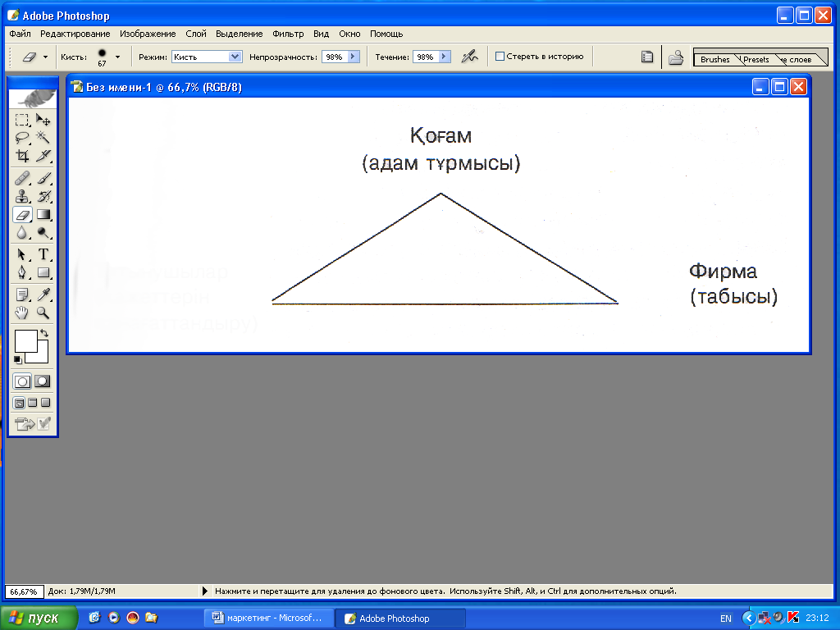The width and height of the screenshot is (840, 630).
Task: Switch to Full Screen mode
Action: pyautogui.click(x=46, y=403)
